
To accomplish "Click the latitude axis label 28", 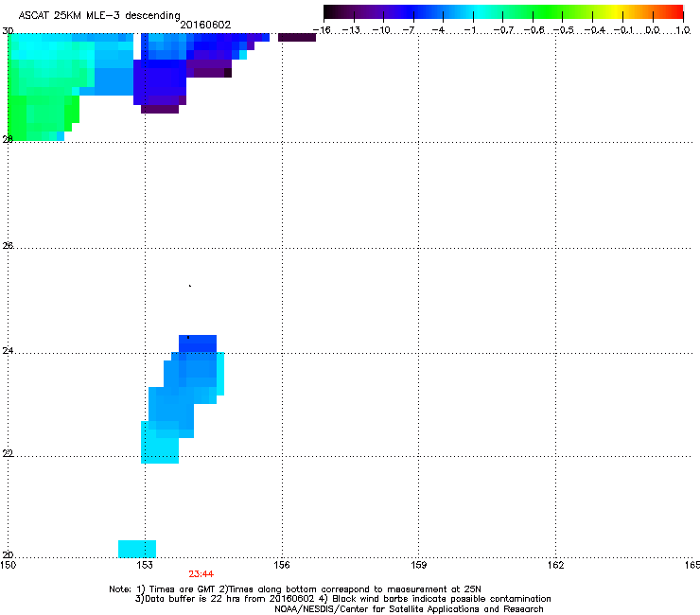I will [x=8, y=139].
